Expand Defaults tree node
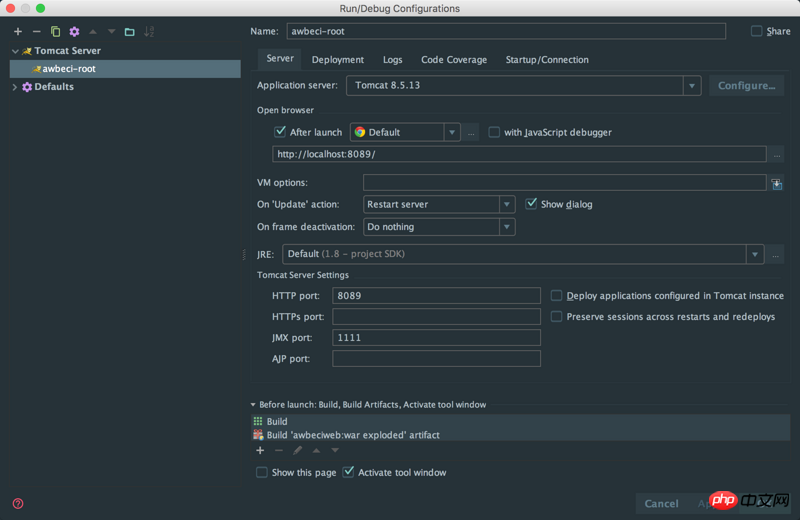 (15, 87)
